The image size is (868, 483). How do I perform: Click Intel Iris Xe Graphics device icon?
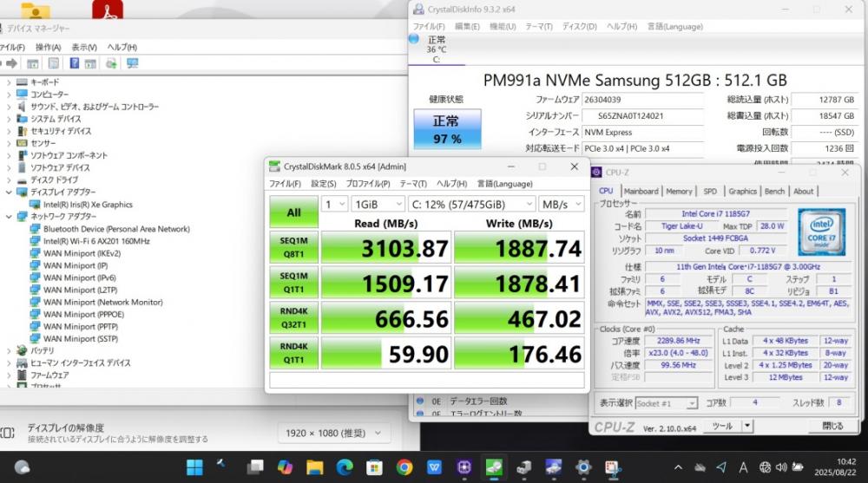[x=35, y=205]
